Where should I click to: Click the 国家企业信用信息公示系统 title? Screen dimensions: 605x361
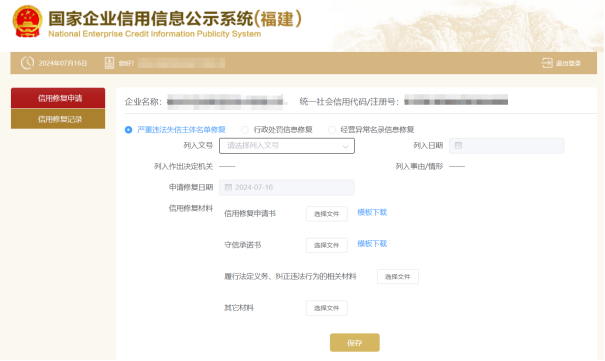[x=175, y=19]
